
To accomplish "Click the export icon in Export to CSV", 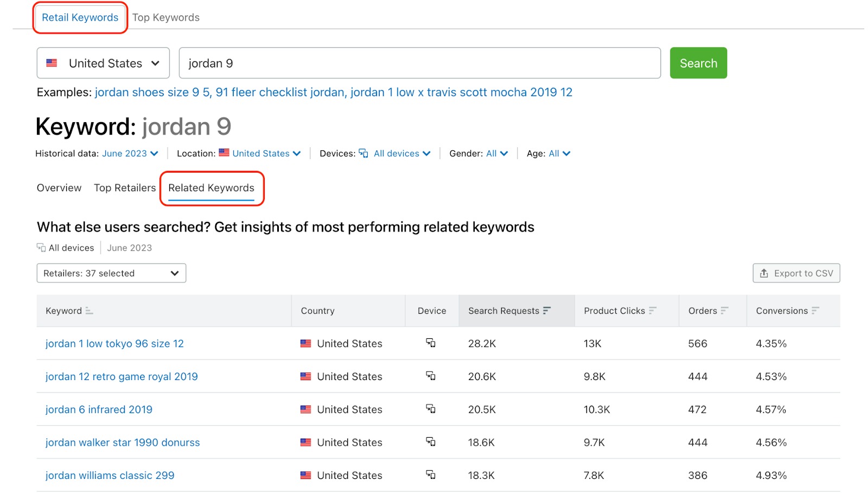I will (764, 273).
